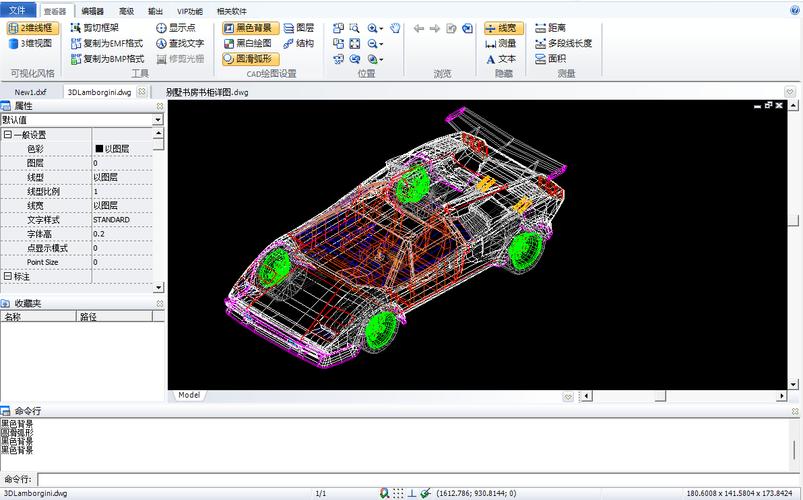
Task: Collapse the 一般设置 general settings group
Action: [x=8, y=135]
